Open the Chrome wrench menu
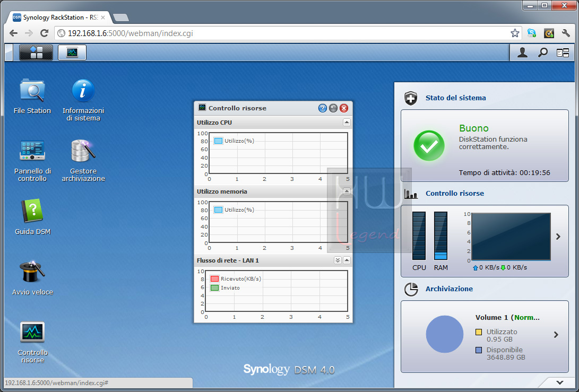Screen dimensions: 579x392 tap(566, 33)
